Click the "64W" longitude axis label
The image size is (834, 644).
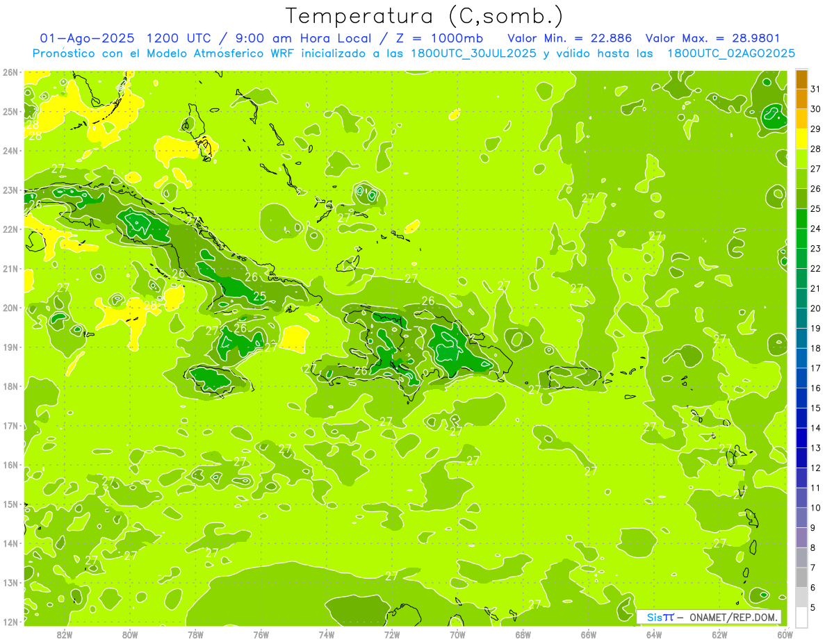(x=654, y=634)
